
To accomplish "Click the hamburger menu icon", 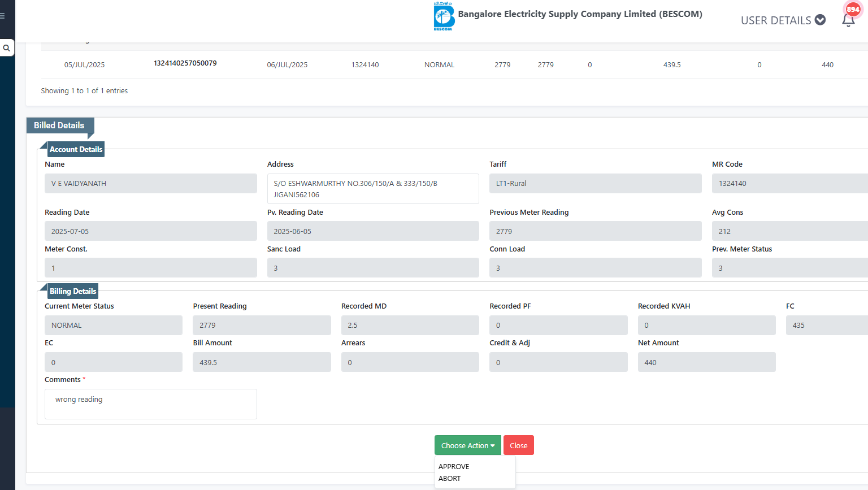I will click(x=3, y=16).
